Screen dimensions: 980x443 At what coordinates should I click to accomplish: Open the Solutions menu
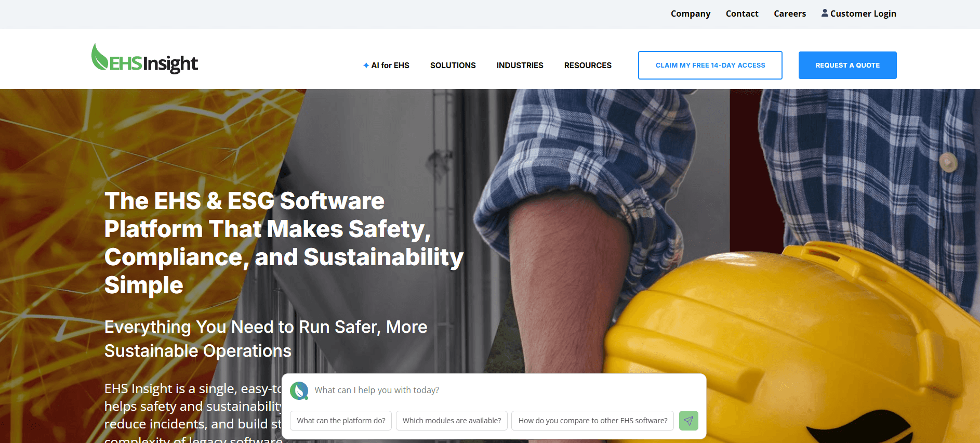453,66
